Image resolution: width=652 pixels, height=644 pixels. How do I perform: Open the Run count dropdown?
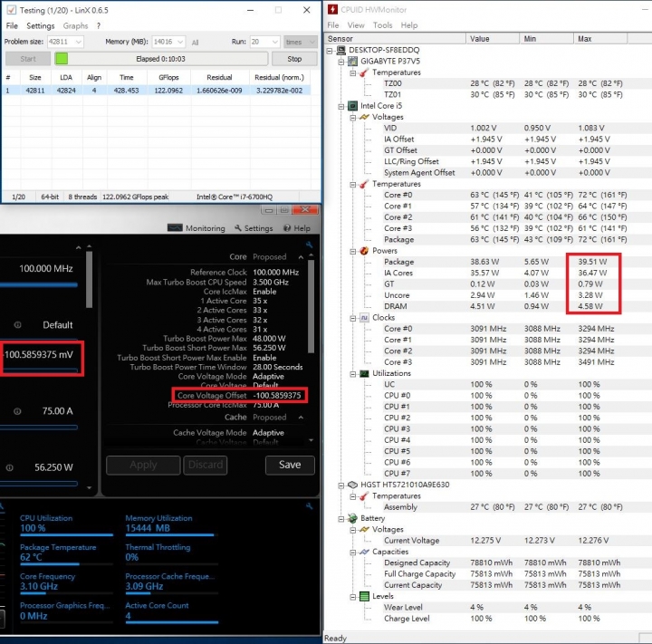264,42
